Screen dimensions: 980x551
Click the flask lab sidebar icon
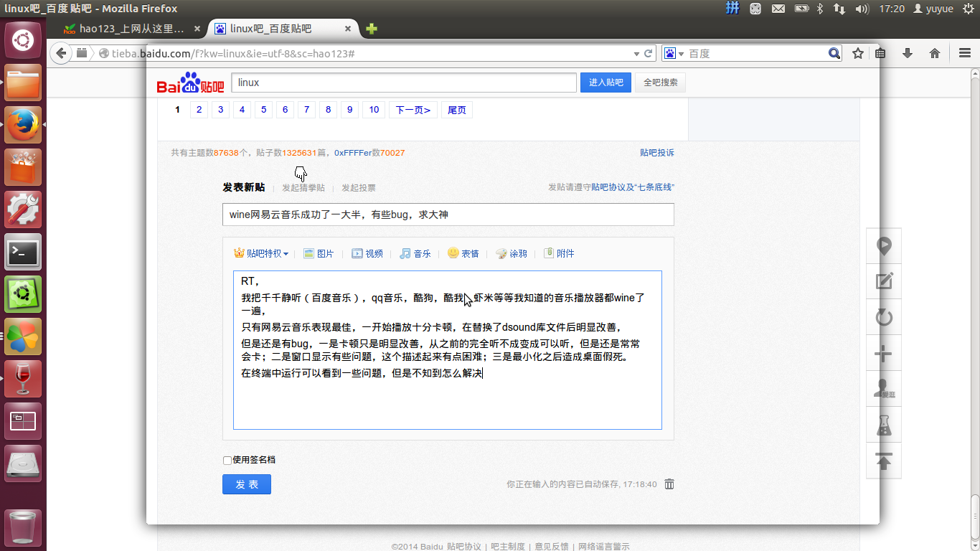884,425
